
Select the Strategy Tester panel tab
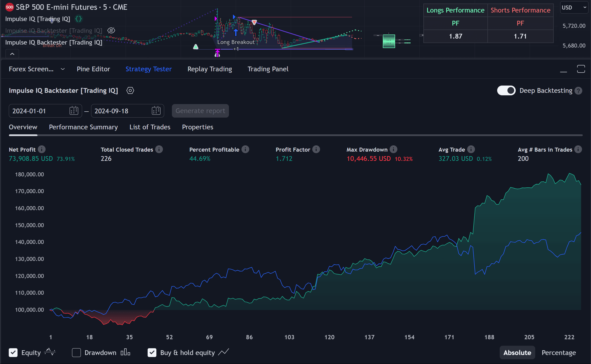pyautogui.click(x=149, y=69)
